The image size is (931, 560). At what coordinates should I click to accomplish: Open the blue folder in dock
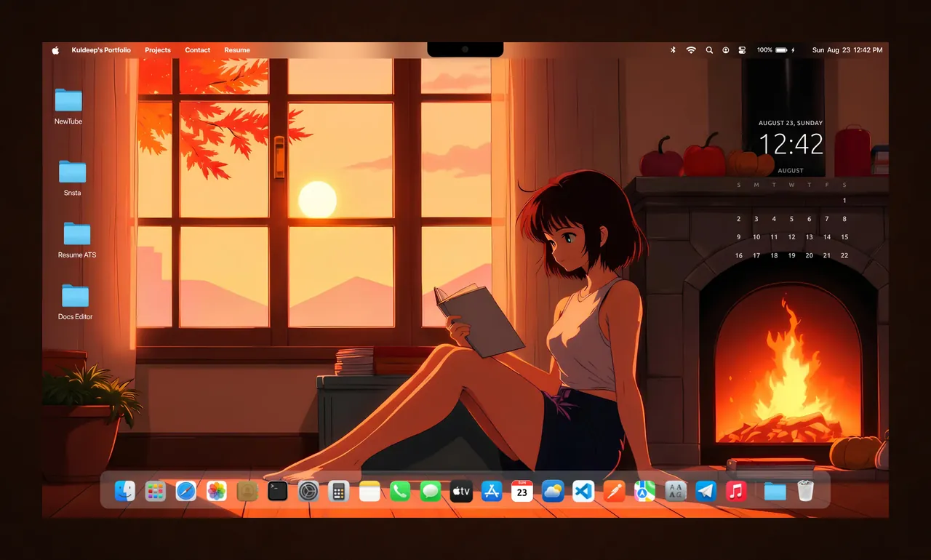[x=775, y=492]
